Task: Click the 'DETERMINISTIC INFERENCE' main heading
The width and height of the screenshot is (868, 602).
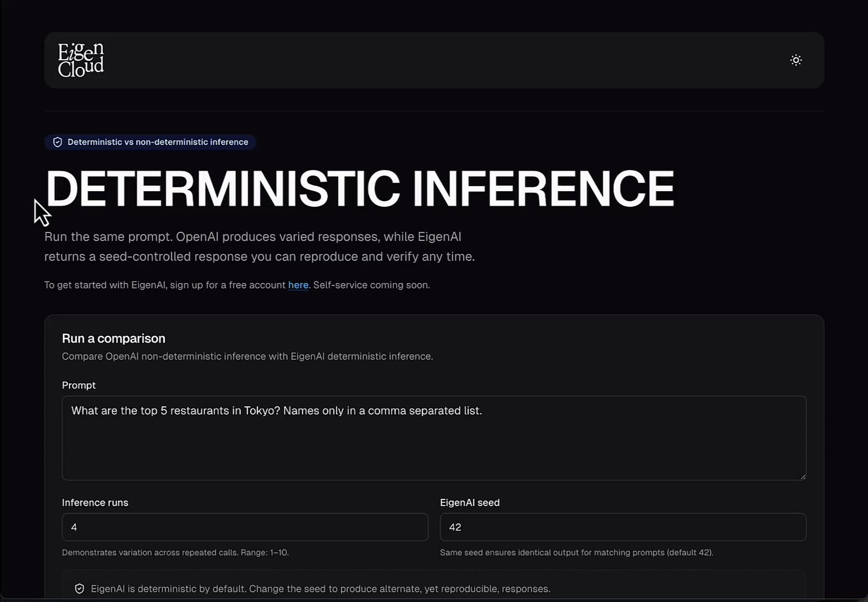Action: 360,188
